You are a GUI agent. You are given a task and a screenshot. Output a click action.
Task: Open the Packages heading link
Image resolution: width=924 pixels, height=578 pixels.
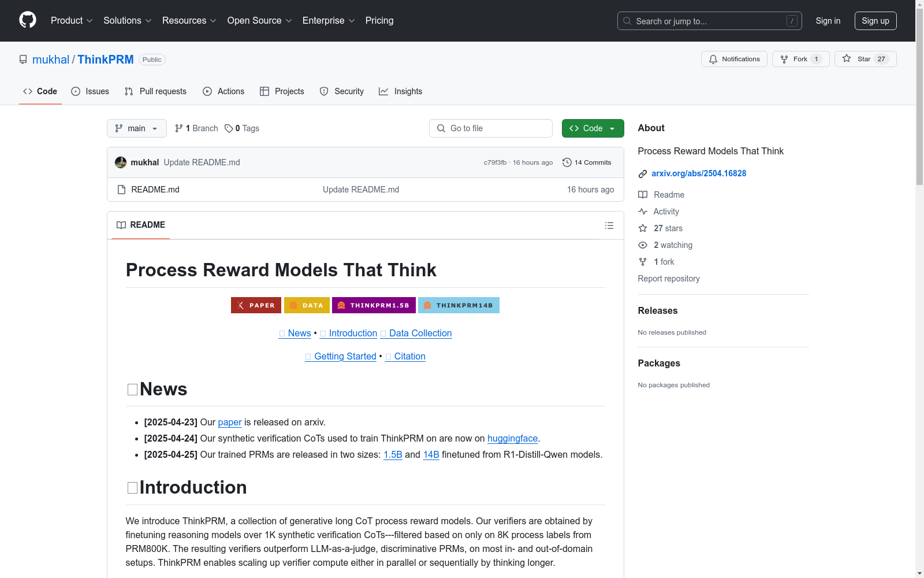[x=659, y=363]
